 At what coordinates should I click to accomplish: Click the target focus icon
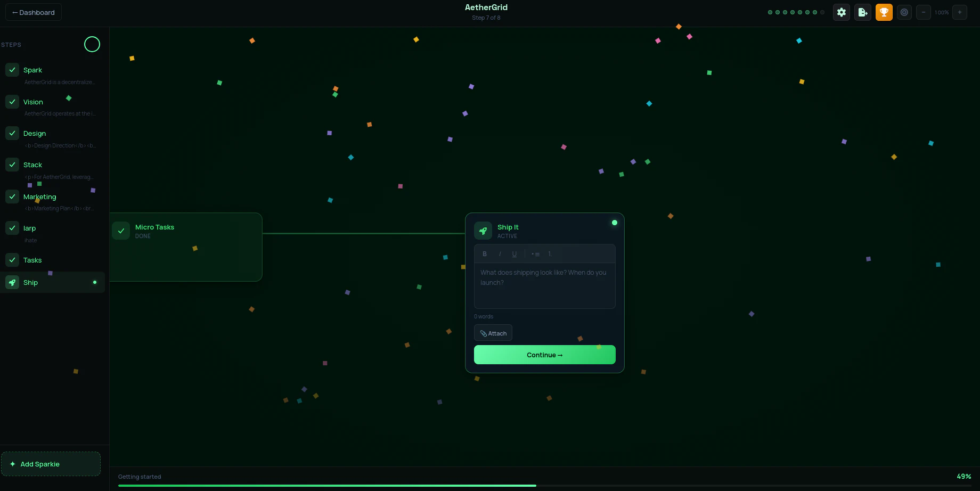[904, 12]
